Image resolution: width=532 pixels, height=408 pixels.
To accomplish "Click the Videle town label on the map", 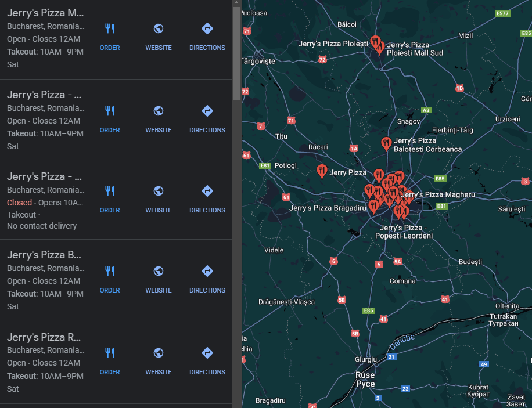I will [x=274, y=250].
